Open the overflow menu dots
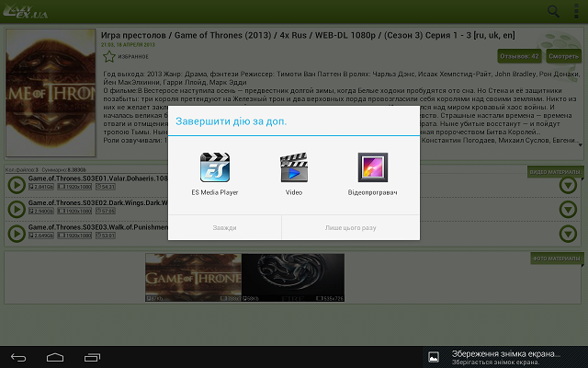The height and width of the screenshot is (368, 588). point(576,11)
